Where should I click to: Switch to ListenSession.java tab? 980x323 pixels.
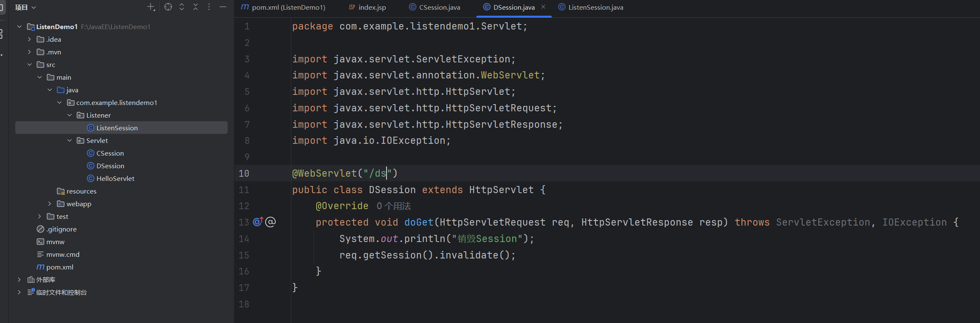(x=591, y=7)
